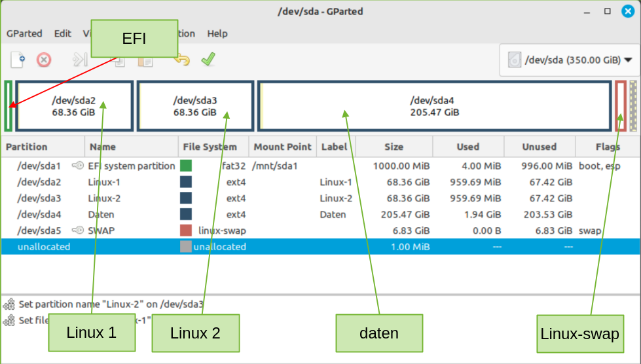641x364 pixels.
Task: Open the /dev/sda (350.00 GiB) device selector
Action: pyautogui.click(x=570, y=60)
